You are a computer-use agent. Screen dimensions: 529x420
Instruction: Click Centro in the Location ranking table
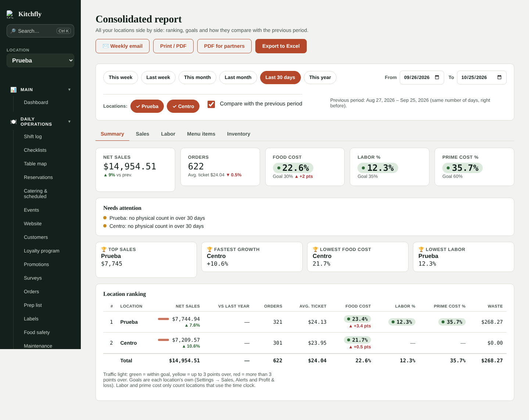click(x=129, y=343)
